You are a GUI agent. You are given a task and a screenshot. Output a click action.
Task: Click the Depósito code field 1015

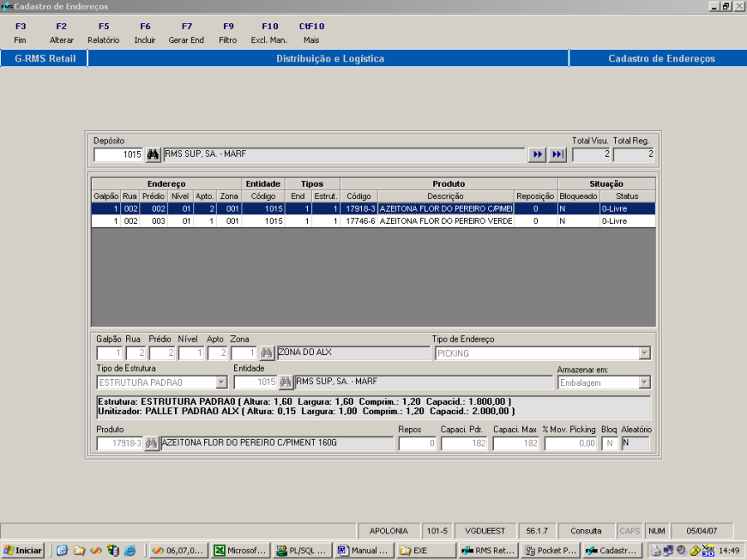click(119, 154)
